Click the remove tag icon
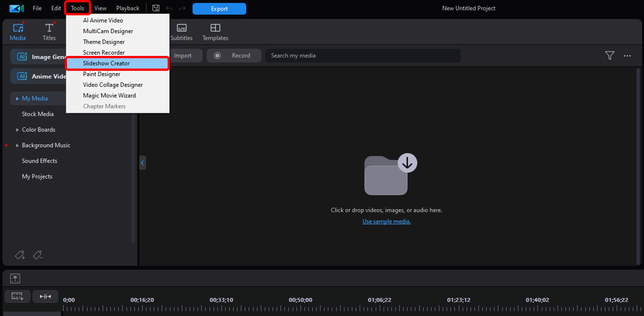644x316 pixels. [x=38, y=255]
